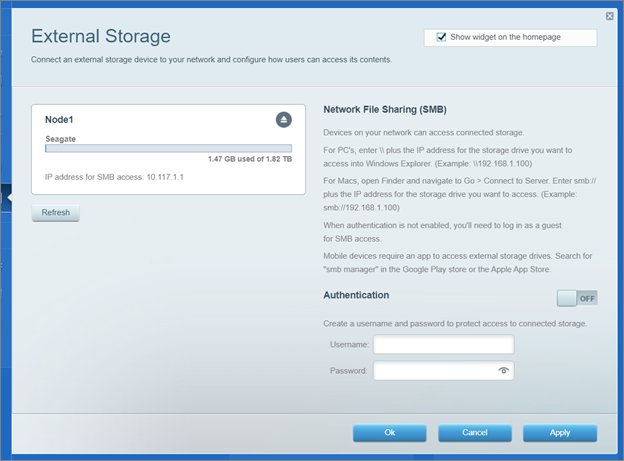Click the 'For Macs, open Finder' instruction
Image resolution: width=624 pixels, height=461 pixels.
460,194
